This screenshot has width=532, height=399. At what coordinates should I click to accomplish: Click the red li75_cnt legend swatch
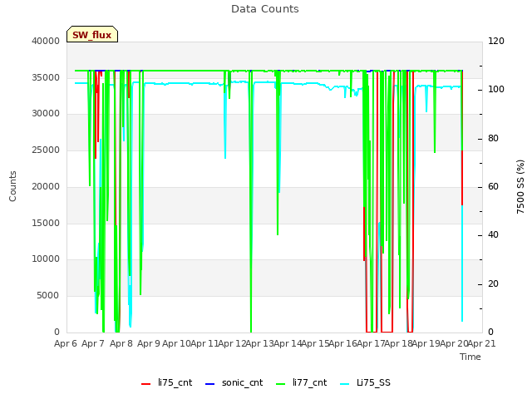click(x=146, y=384)
